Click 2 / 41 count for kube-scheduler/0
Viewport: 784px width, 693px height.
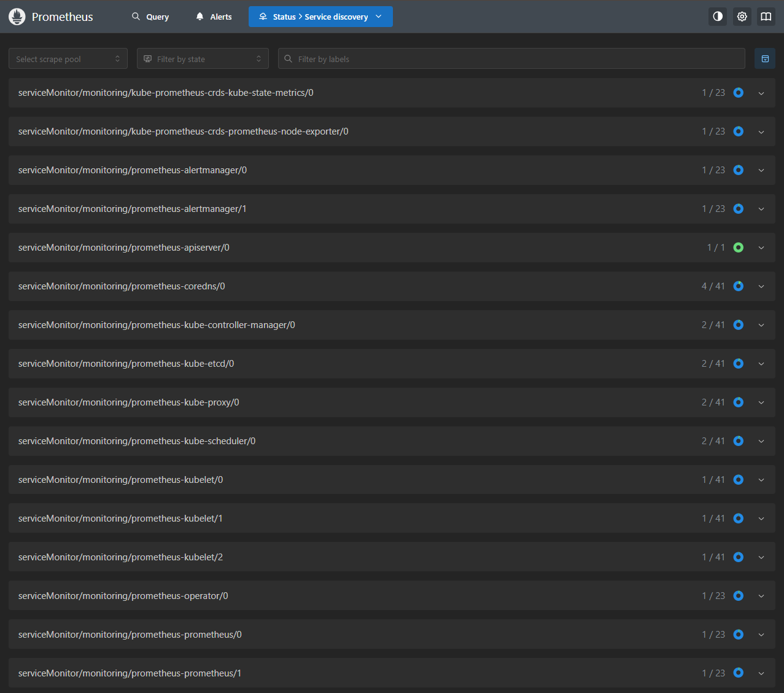click(x=713, y=441)
